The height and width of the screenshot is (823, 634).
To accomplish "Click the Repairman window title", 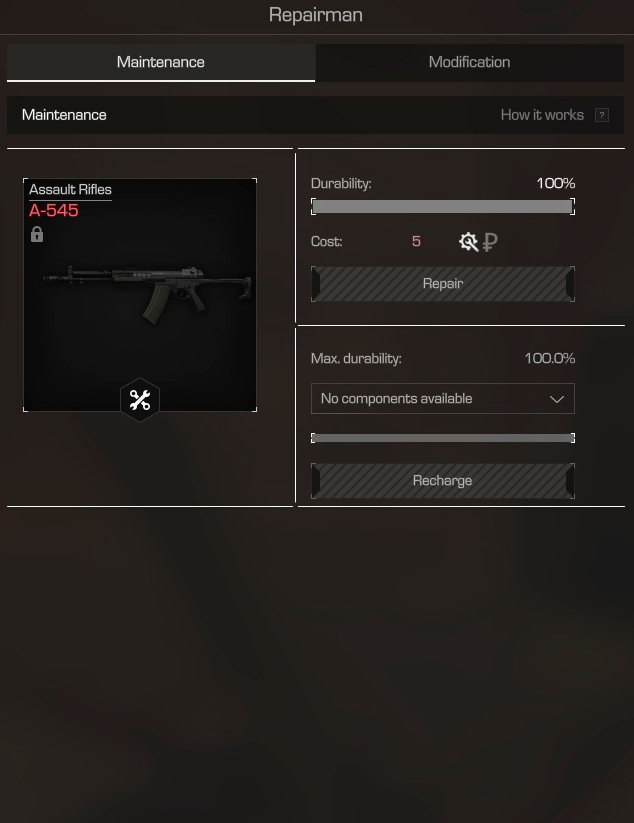I will pos(315,15).
